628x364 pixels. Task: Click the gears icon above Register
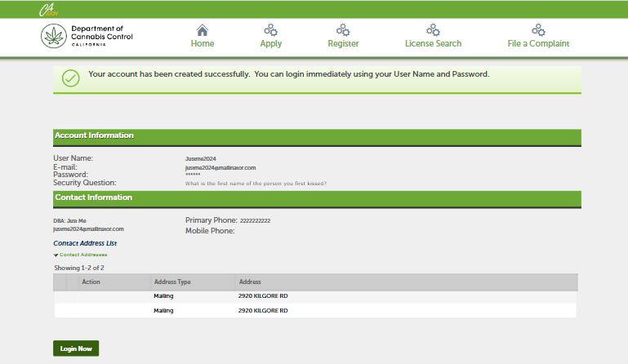(x=343, y=29)
